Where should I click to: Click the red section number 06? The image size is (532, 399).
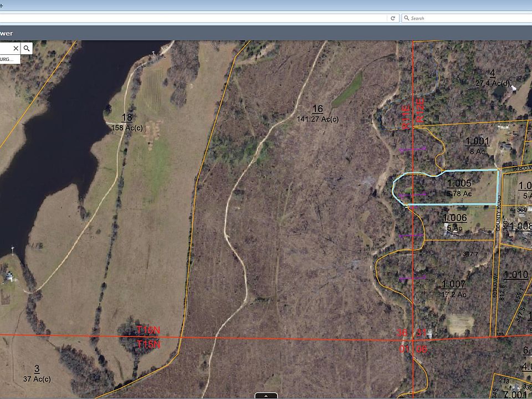pyautogui.click(x=421, y=349)
